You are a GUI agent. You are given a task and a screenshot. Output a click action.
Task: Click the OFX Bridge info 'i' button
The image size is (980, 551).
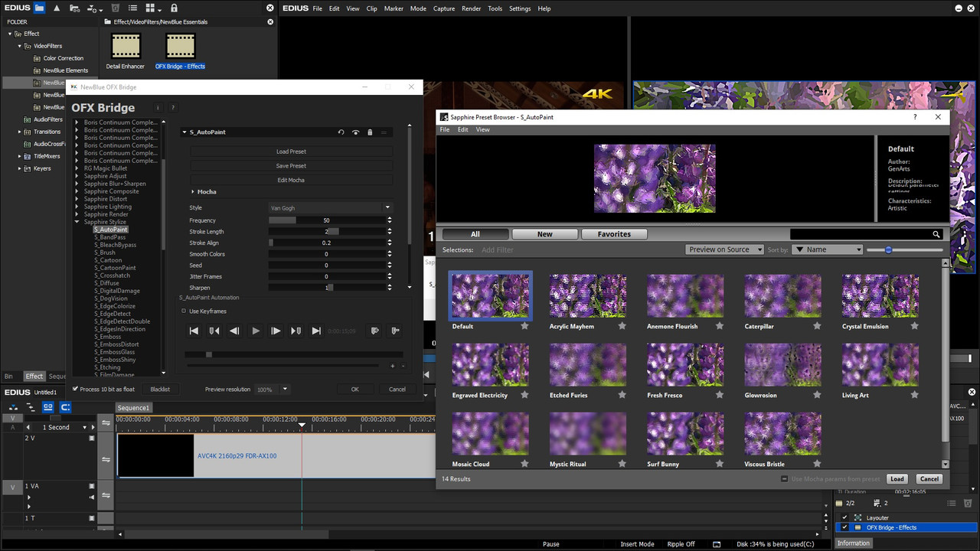click(x=158, y=108)
